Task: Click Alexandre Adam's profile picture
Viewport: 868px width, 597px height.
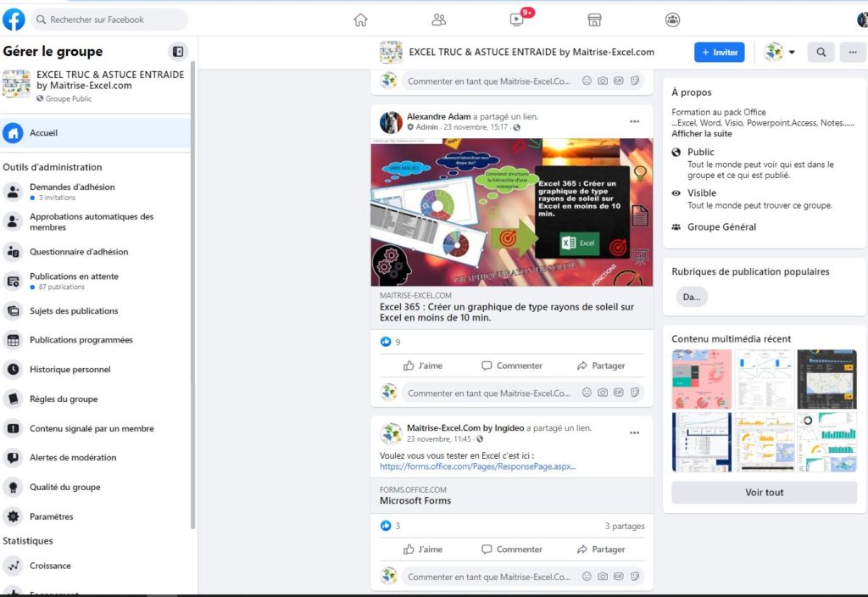Action: pos(391,122)
